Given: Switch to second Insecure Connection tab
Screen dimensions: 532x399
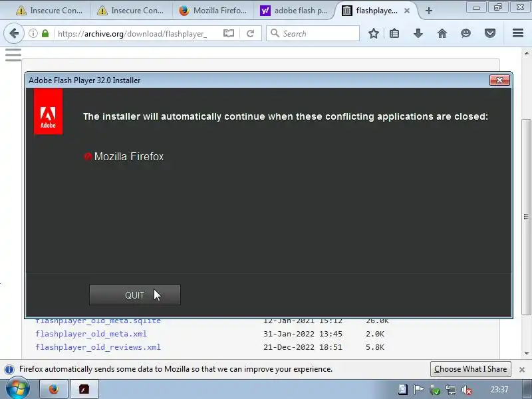Looking at the screenshot, I should click(x=130, y=11).
